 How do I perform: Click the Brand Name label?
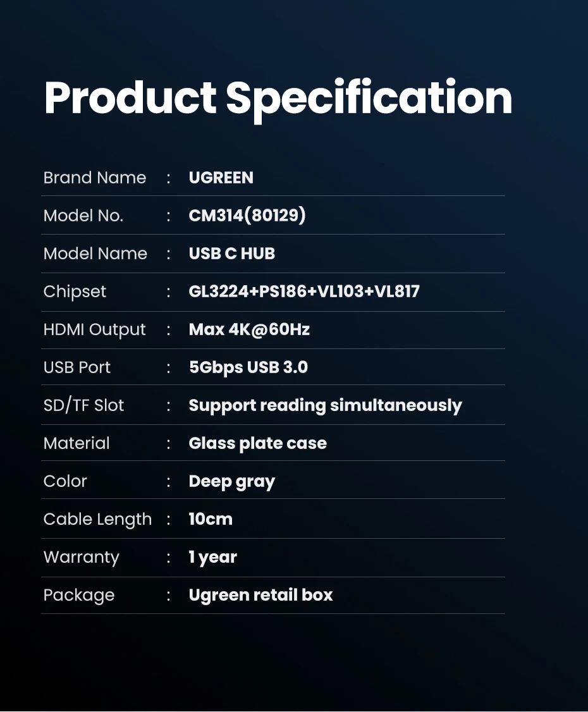[95, 178]
